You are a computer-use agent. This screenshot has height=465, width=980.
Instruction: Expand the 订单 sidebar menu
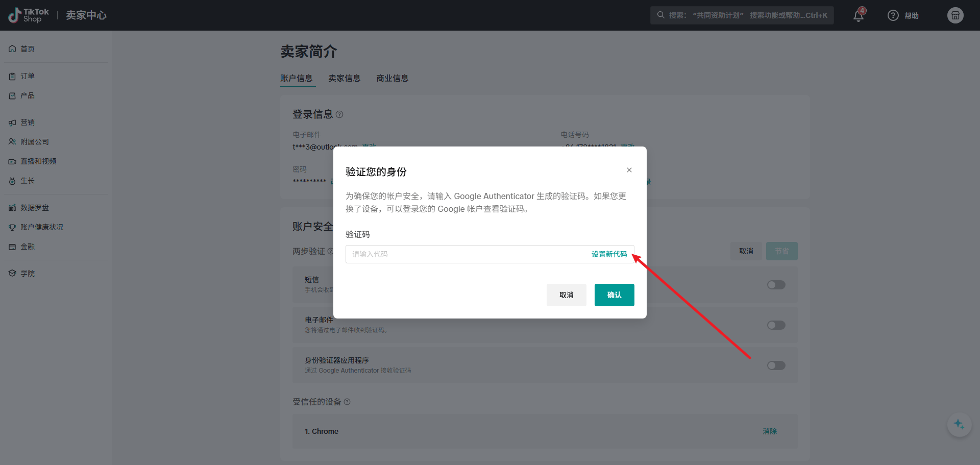[28, 76]
